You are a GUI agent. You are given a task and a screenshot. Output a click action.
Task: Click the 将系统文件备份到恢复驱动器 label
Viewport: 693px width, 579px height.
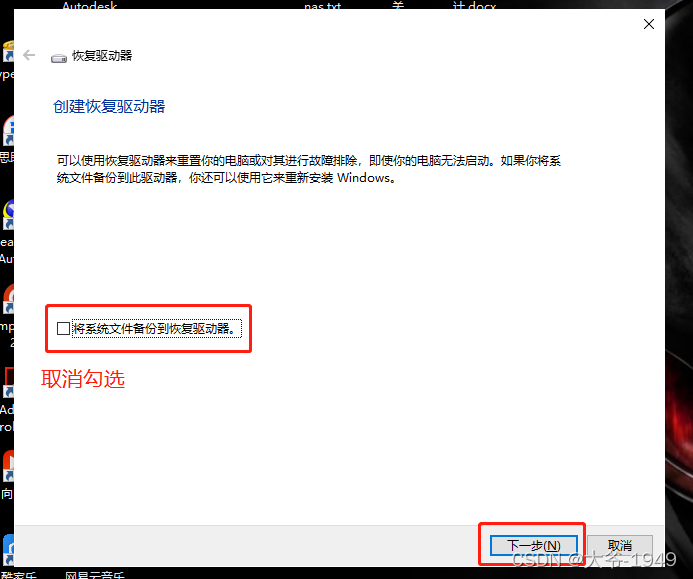click(x=157, y=328)
